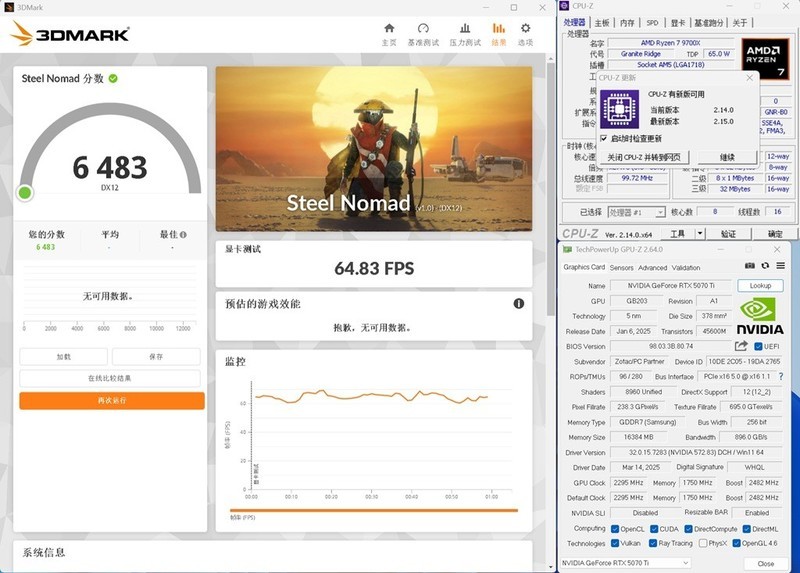Click compare results online button
Viewport: 800px width, 573px height.
pyautogui.click(x=110, y=378)
